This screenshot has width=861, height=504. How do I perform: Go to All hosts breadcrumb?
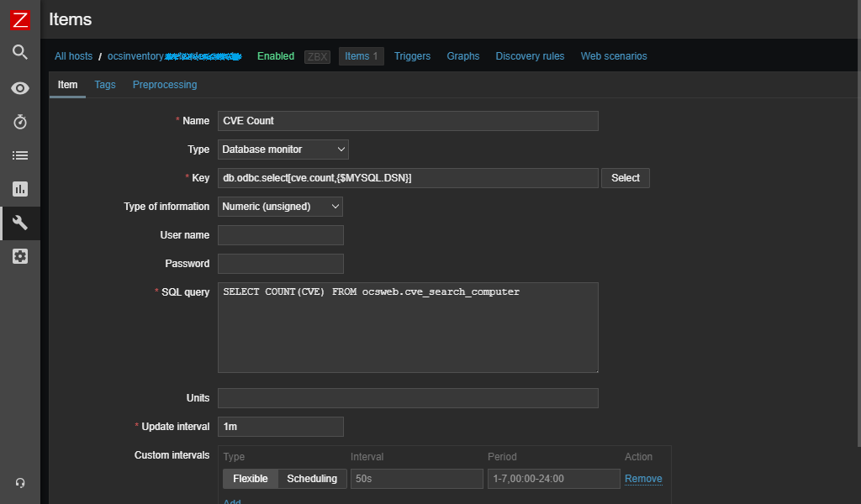[x=74, y=56]
